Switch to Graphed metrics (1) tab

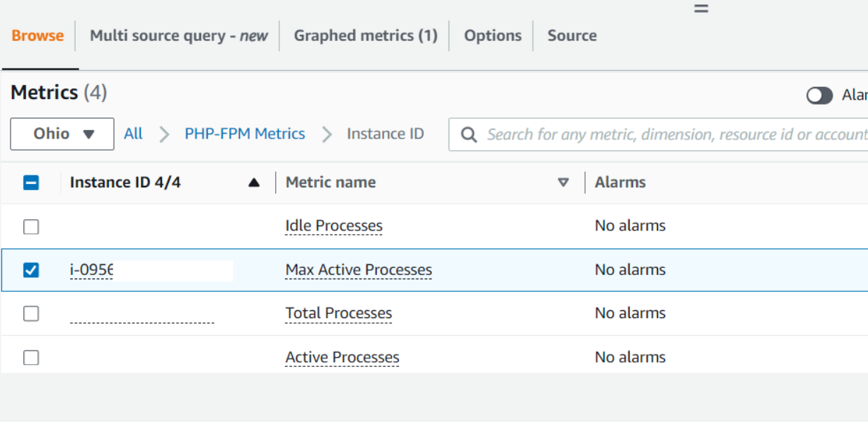pyautogui.click(x=365, y=35)
